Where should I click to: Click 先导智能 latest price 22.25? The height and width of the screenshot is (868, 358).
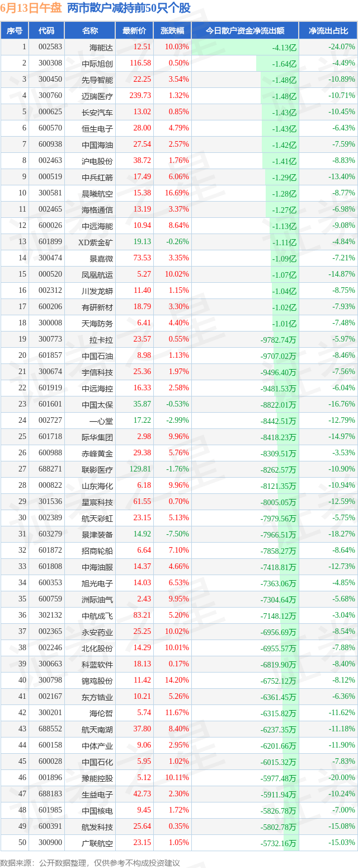(x=142, y=80)
